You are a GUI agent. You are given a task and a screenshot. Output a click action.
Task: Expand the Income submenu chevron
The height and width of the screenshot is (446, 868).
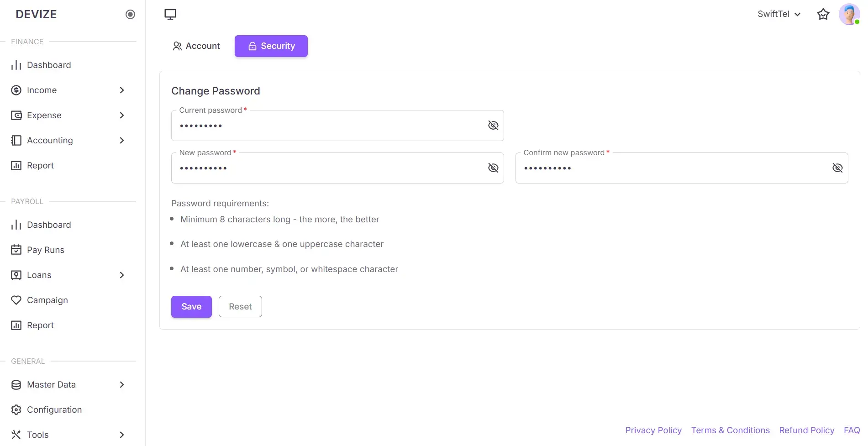pyautogui.click(x=122, y=90)
